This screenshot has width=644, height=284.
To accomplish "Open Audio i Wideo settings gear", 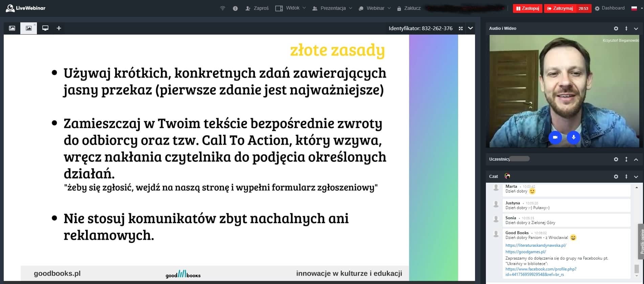I will coord(616,29).
